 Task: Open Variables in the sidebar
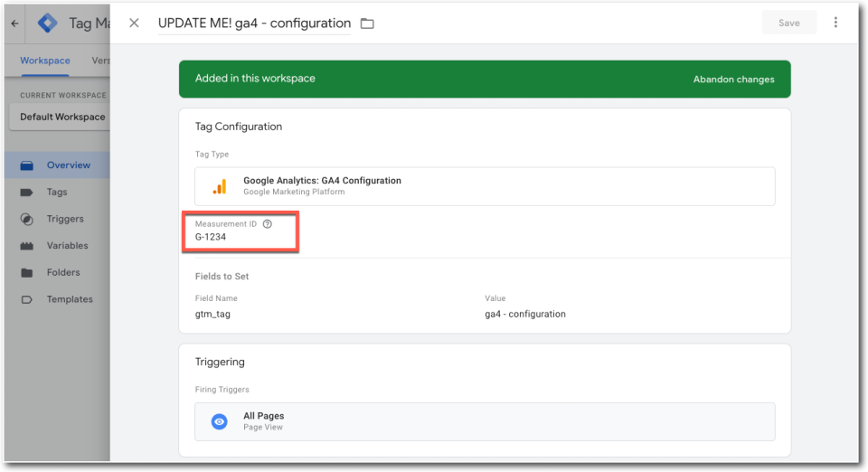click(58, 246)
